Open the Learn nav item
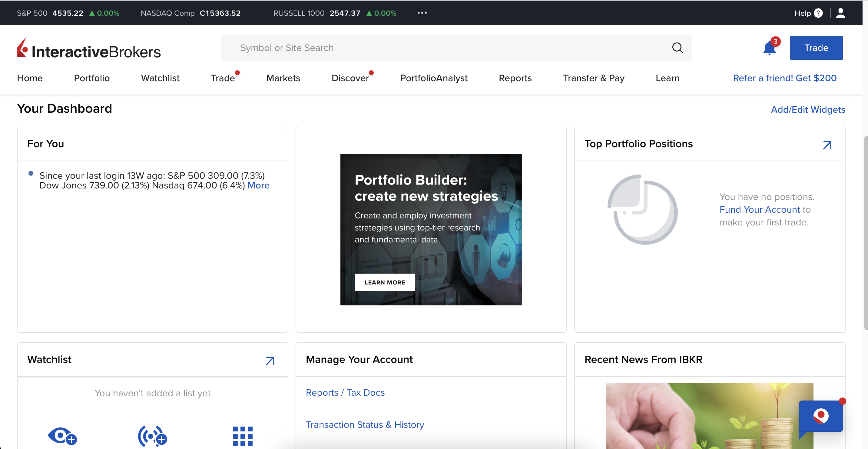Screen dimensions: 868x449 [668, 78]
